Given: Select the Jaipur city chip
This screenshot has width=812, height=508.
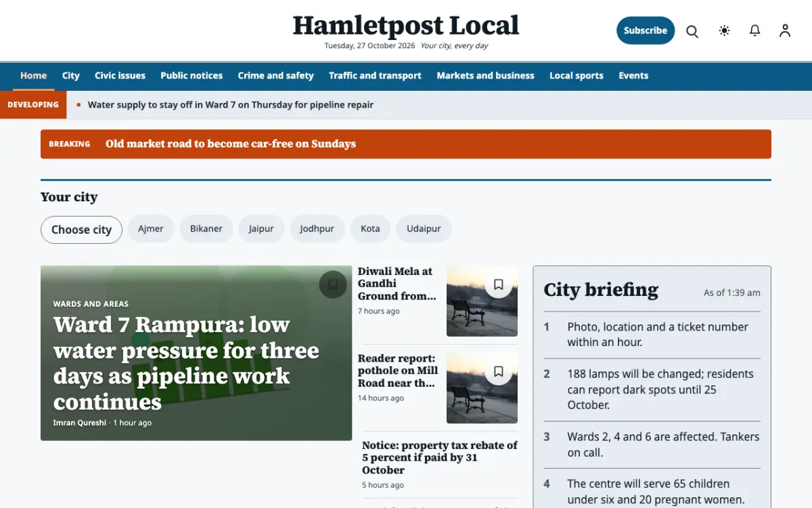Looking at the screenshot, I should (261, 229).
